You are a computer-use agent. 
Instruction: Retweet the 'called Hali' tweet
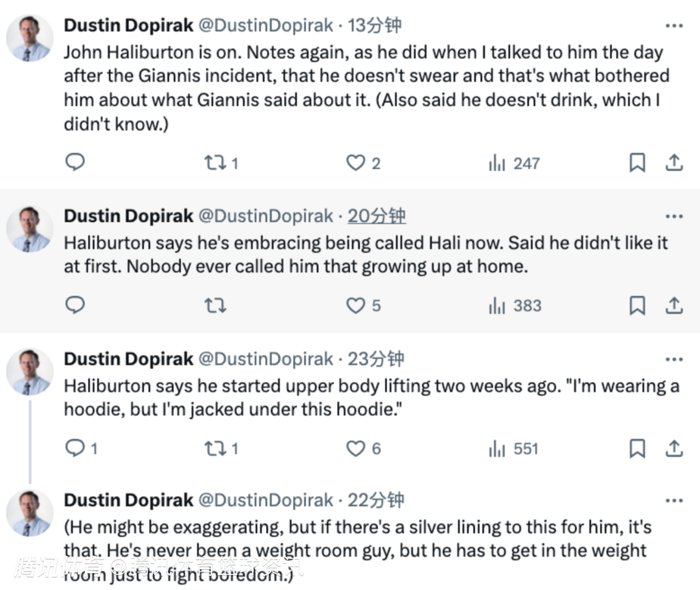[216, 306]
